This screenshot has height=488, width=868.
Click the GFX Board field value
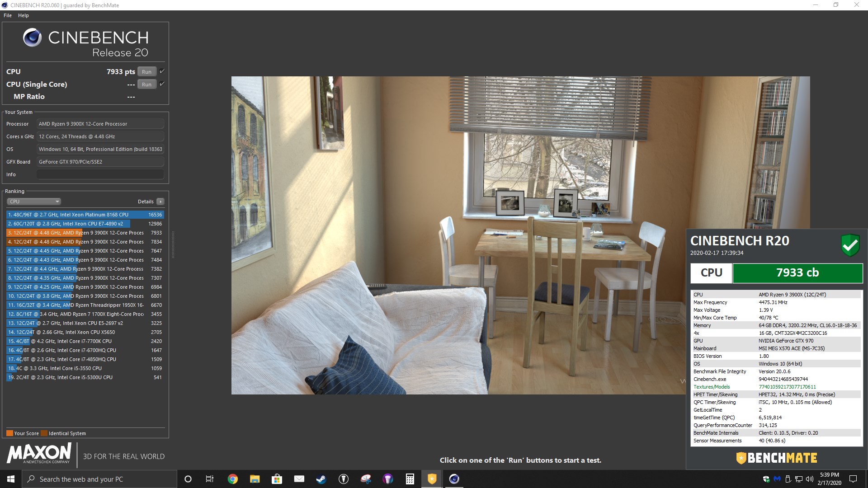[x=100, y=162]
